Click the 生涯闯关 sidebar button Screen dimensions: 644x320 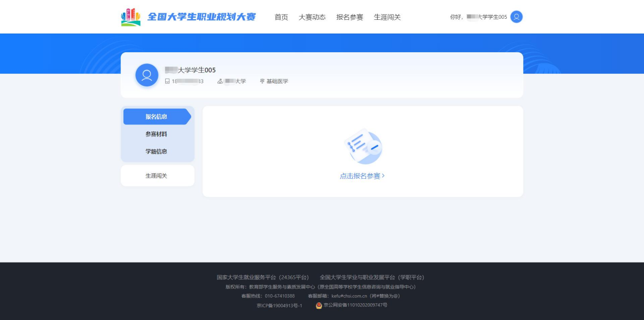[157, 176]
